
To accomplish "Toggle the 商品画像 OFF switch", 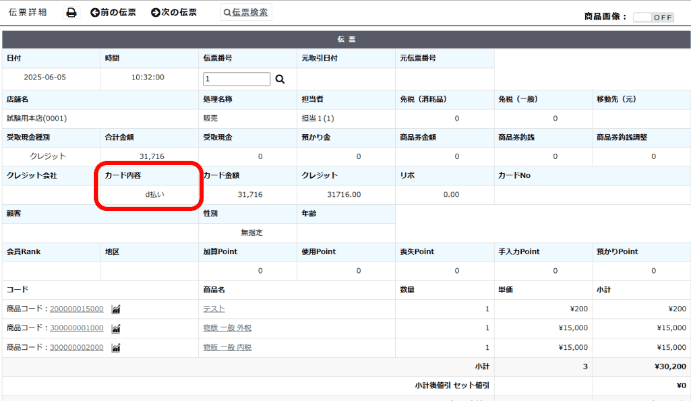I will tap(654, 17).
